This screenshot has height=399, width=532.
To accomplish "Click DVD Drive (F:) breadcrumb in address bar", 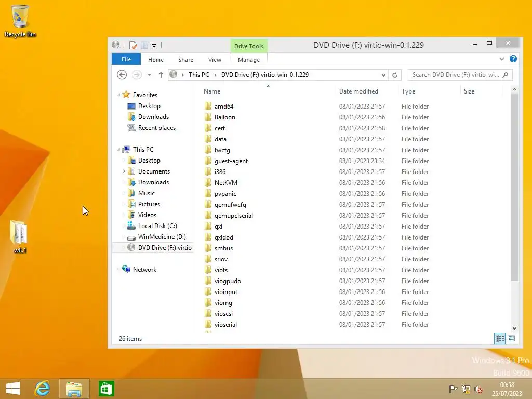I will [x=264, y=75].
